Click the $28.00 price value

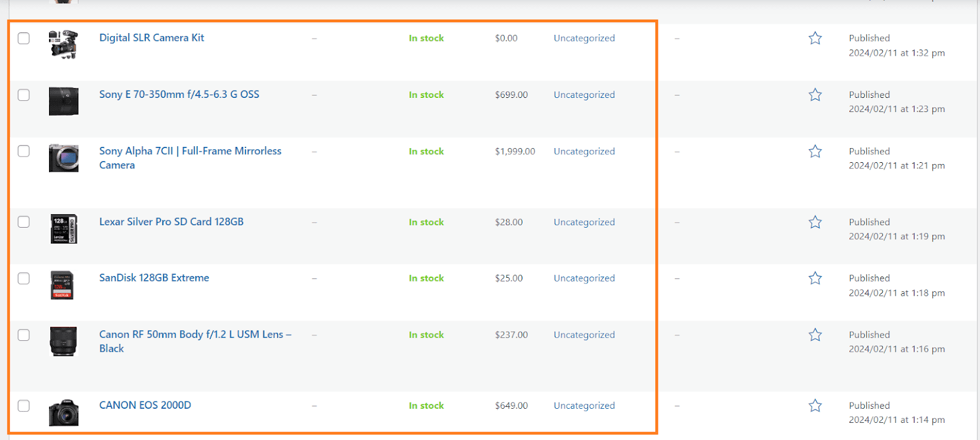(x=509, y=222)
